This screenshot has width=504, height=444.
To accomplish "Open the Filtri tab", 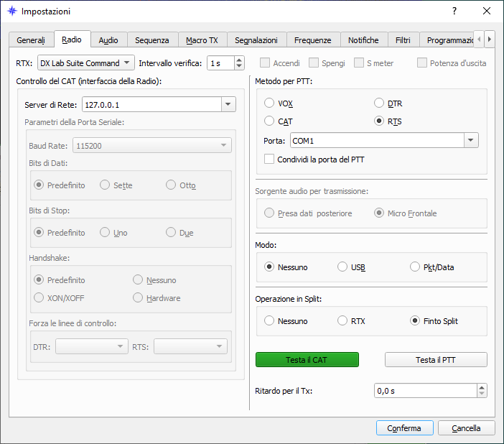I will 403,40.
